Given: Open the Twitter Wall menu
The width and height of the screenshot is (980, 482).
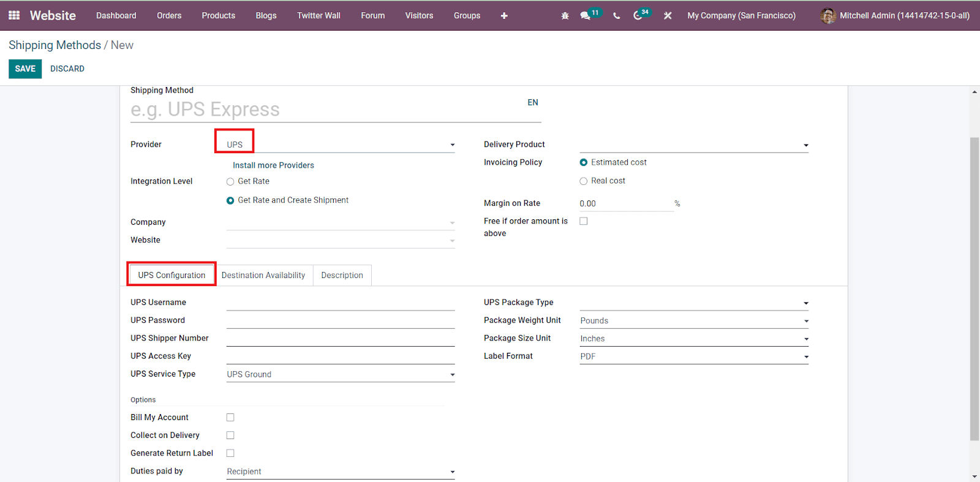Looking at the screenshot, I should [x=318, y=15].
